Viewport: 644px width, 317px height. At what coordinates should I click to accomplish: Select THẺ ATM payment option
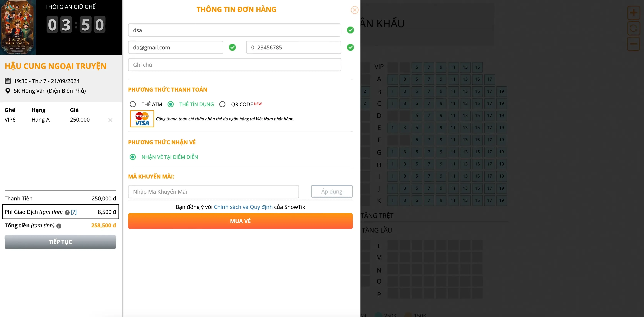point(133,104)
